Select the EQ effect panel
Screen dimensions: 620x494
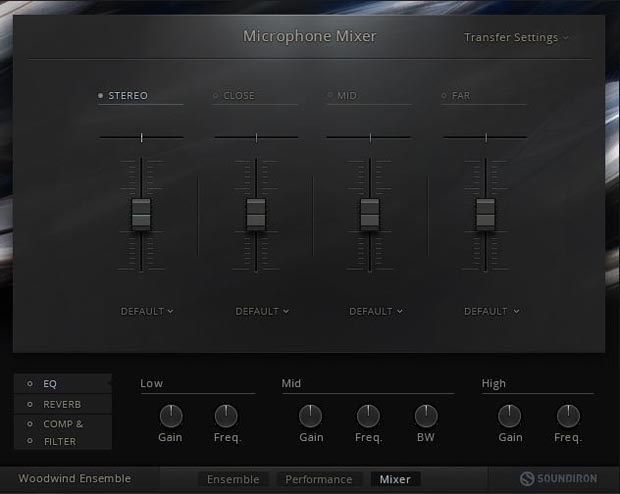[63, 384]
